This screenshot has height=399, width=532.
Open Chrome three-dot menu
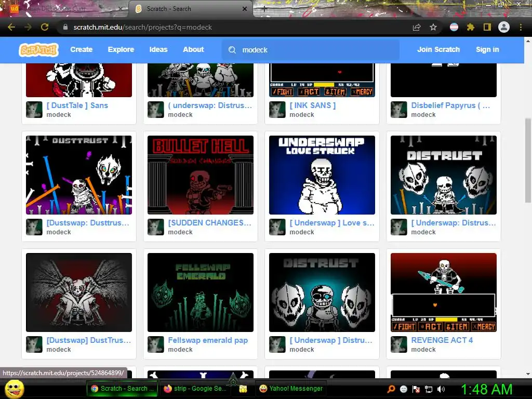[x=521, y=27]
